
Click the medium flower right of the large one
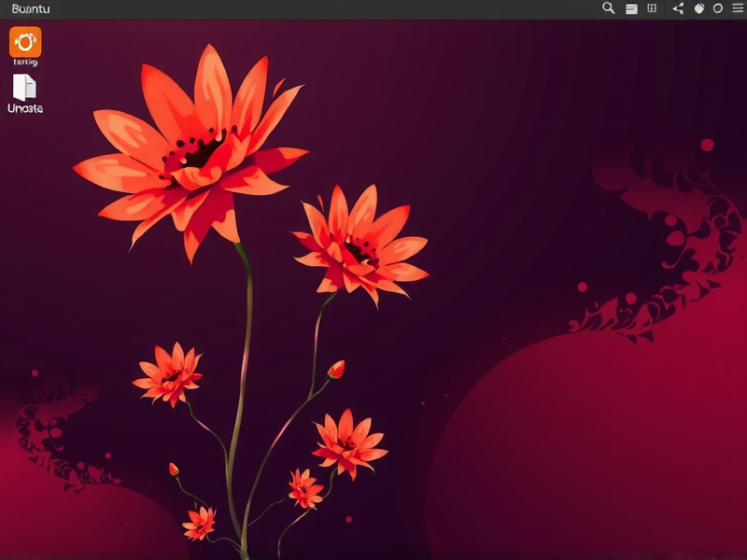pos(359,245)
